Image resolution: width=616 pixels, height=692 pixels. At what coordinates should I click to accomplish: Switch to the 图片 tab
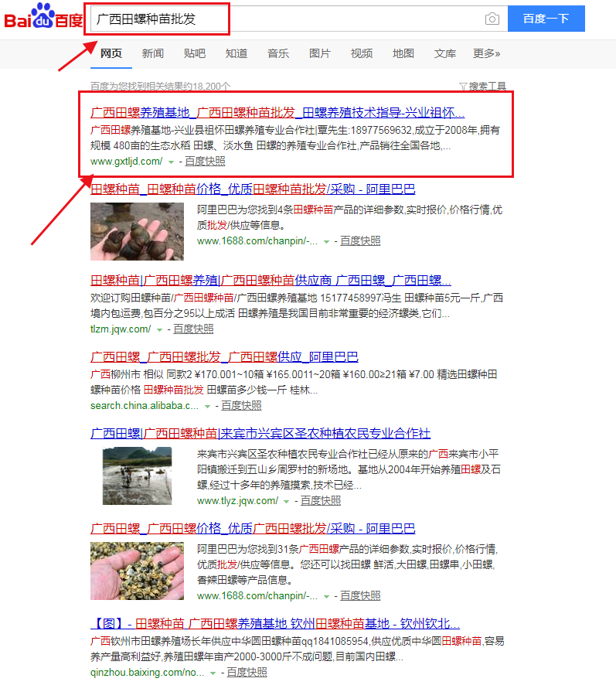(x=320, y=53)
